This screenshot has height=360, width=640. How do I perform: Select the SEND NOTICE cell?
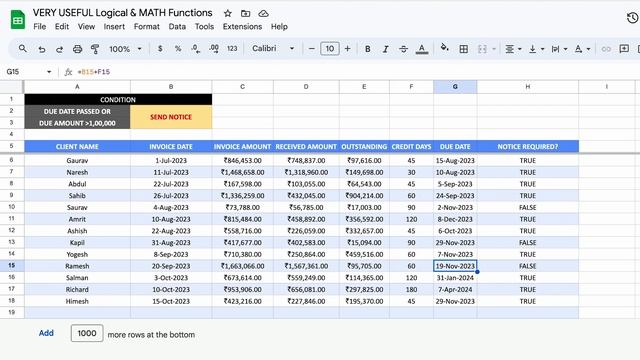[171, 117]
